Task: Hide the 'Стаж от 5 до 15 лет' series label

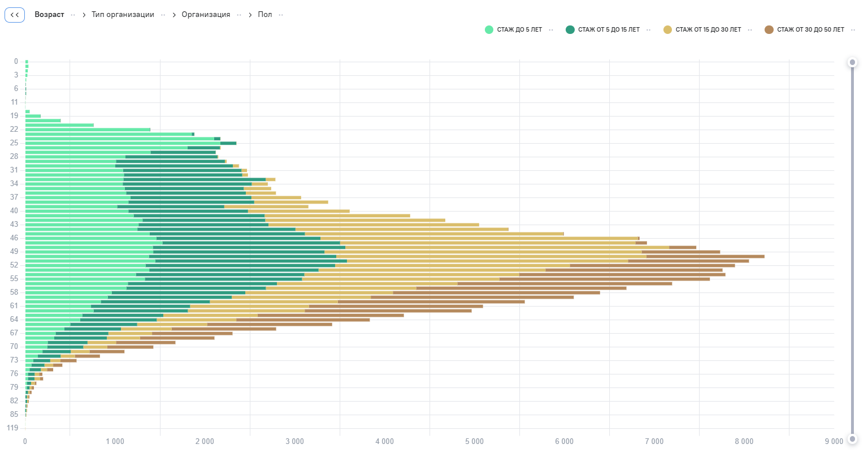Action: pyautogui.click(x=609, y=30)
